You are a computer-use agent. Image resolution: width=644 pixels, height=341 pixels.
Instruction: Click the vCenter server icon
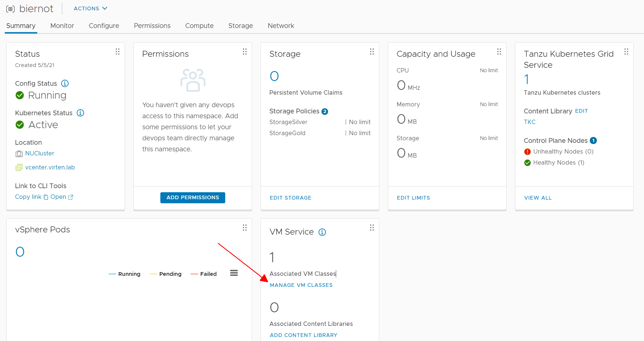point(19,168)
